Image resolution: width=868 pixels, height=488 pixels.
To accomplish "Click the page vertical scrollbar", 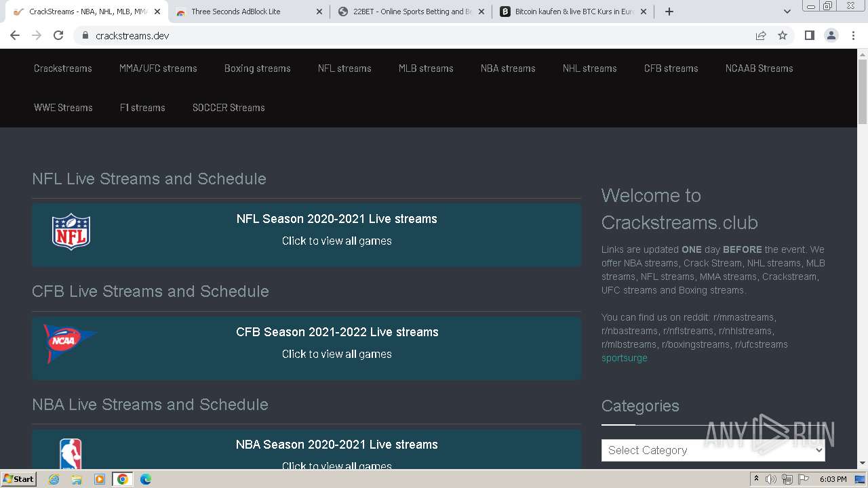I will point(863,91).
